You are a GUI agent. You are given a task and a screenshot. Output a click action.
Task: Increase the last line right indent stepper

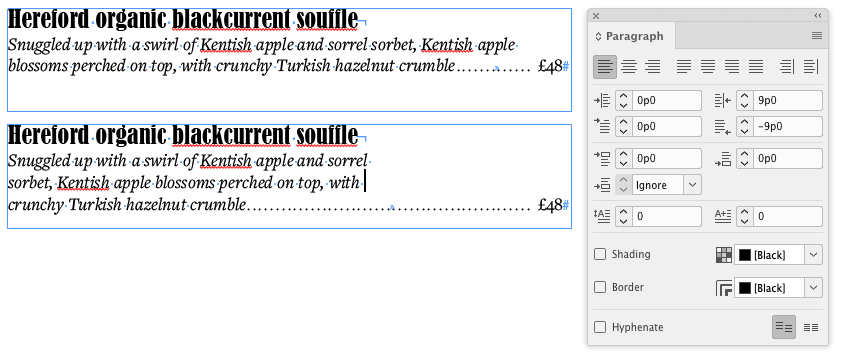(744, 122)
